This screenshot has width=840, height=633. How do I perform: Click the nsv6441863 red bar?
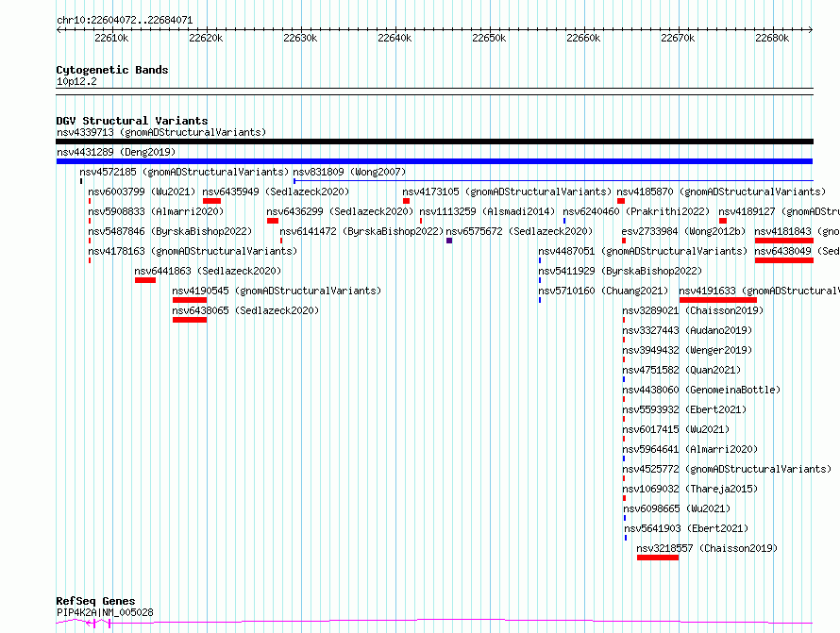[x=145, y=280]
